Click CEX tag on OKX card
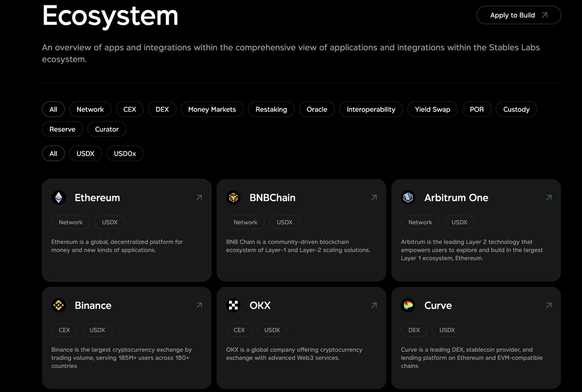This screenshot has width=582, height=392. [239, 330]
